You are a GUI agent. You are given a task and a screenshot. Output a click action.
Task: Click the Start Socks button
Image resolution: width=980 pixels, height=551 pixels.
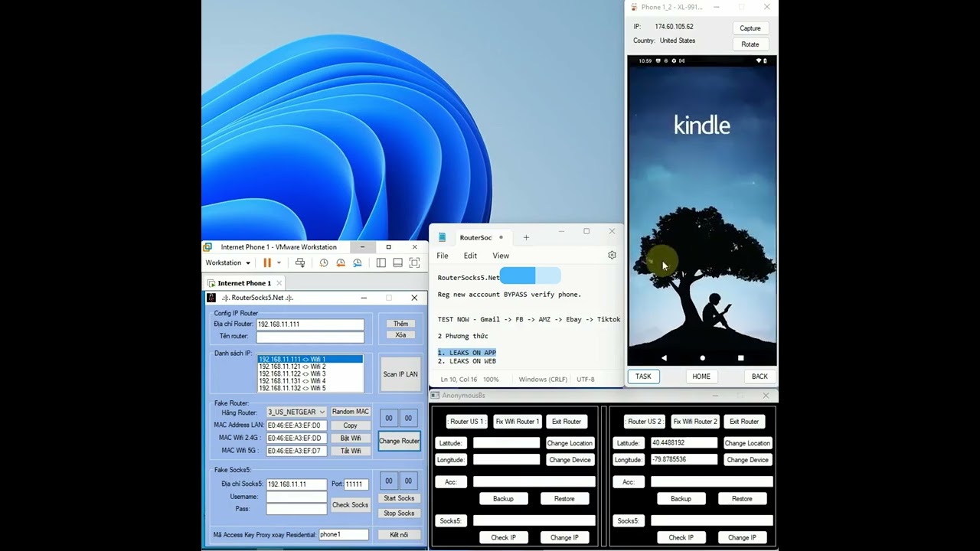pyautogui.click(x=399, y=498)
